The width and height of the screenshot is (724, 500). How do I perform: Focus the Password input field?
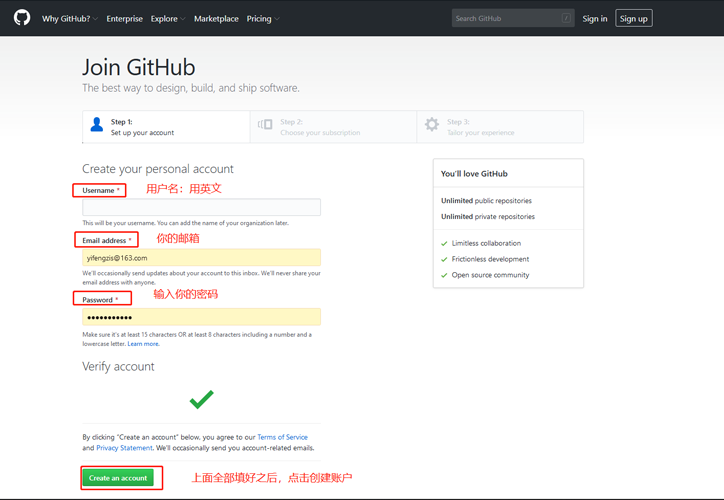[201, 317]
